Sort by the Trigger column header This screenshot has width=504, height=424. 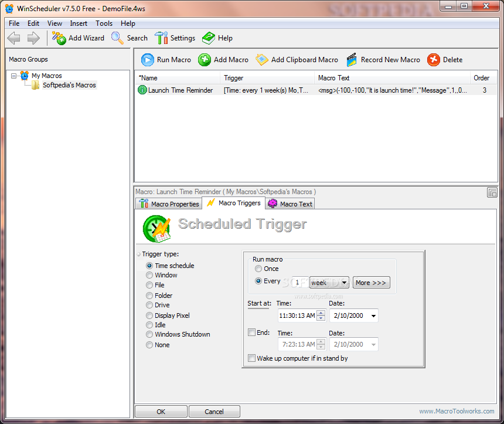(267, 78)
